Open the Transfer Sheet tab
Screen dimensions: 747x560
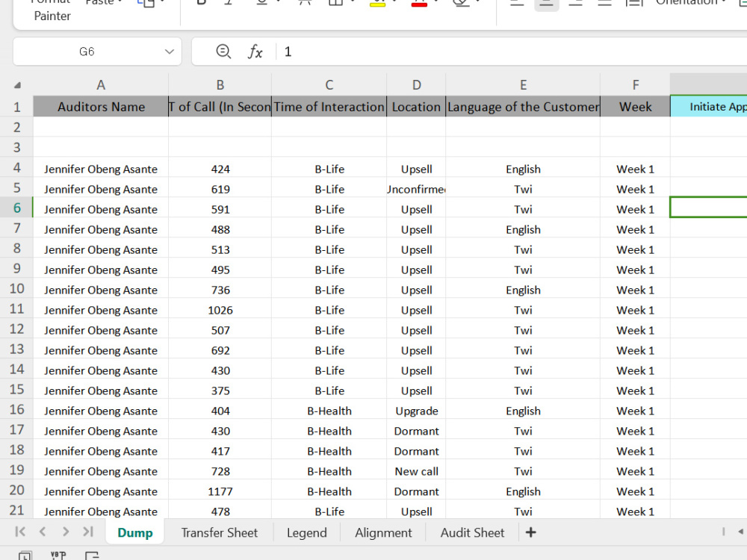coord(219,532)
